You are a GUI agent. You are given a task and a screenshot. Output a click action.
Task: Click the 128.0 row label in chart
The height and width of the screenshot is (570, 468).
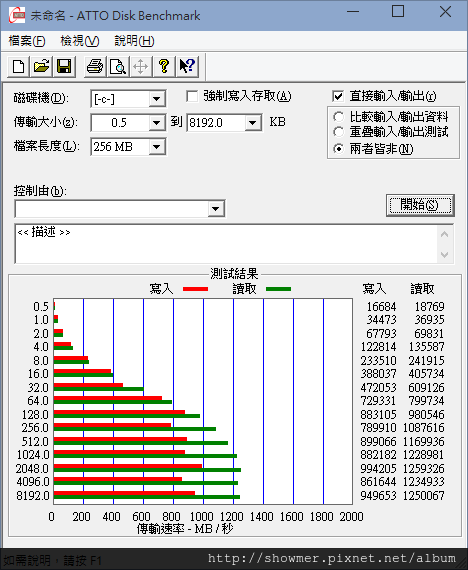(35, 414)
